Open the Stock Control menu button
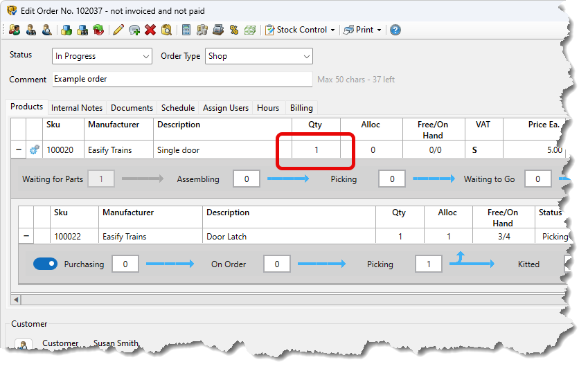 pyautogui.click(x=301, y=30)
